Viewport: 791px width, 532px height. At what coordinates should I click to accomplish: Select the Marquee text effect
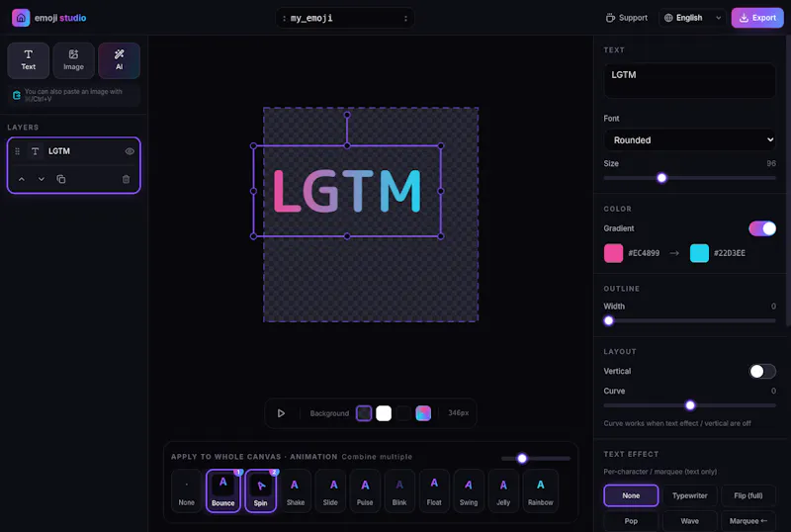(x=748, y=521)
